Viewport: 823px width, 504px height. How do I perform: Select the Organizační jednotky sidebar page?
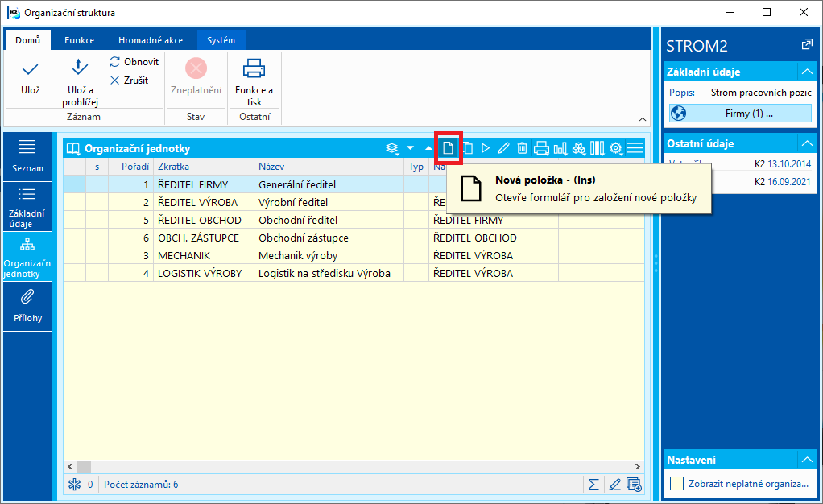click(x=28, y=258)
